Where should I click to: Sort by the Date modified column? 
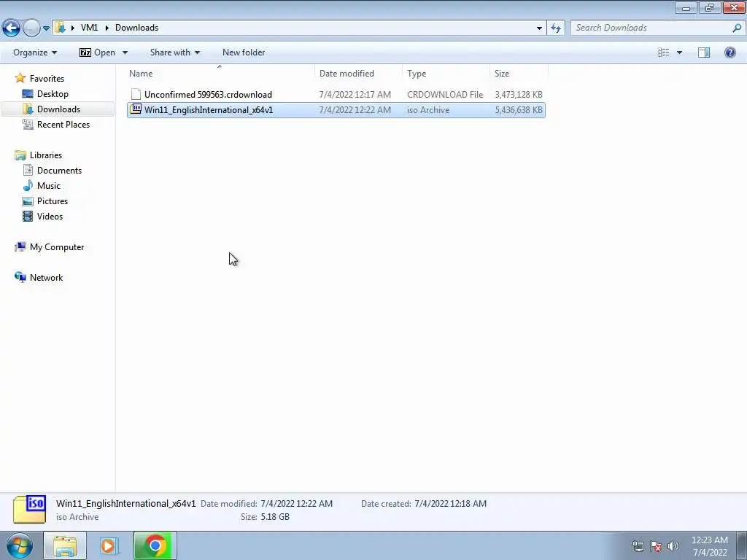pos(359,74)
